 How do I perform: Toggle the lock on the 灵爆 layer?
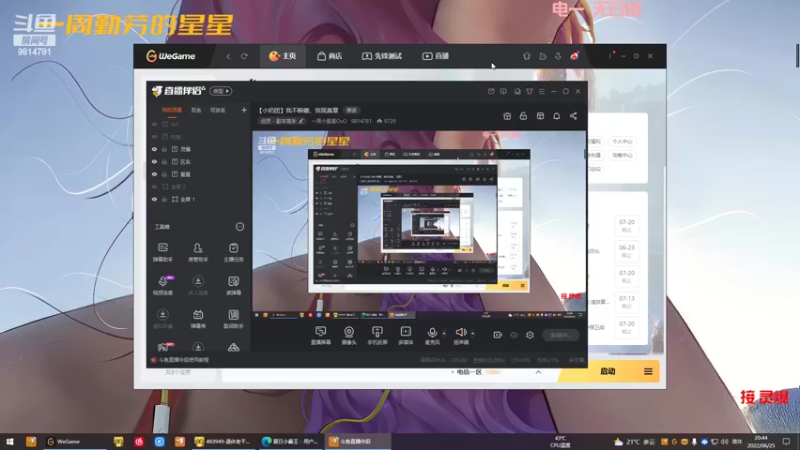164,149
